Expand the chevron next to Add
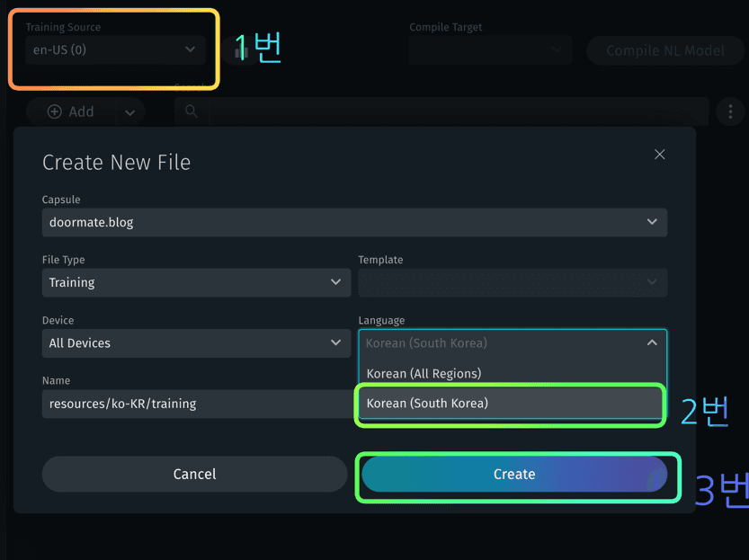This screenshot has height=560, width=749. pos(129,112)
